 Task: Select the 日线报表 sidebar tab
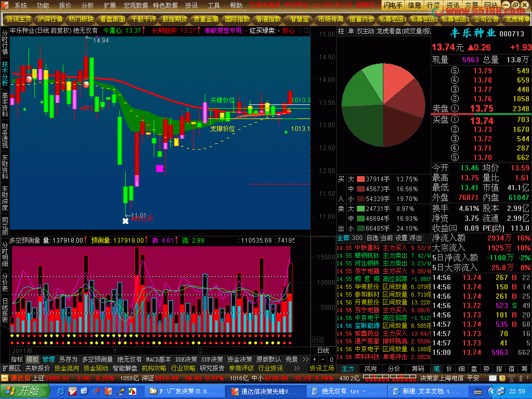5,311
